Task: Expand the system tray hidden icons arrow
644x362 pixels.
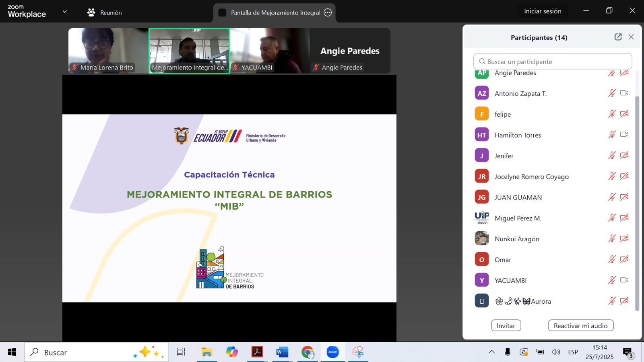Action: (492, 352)
